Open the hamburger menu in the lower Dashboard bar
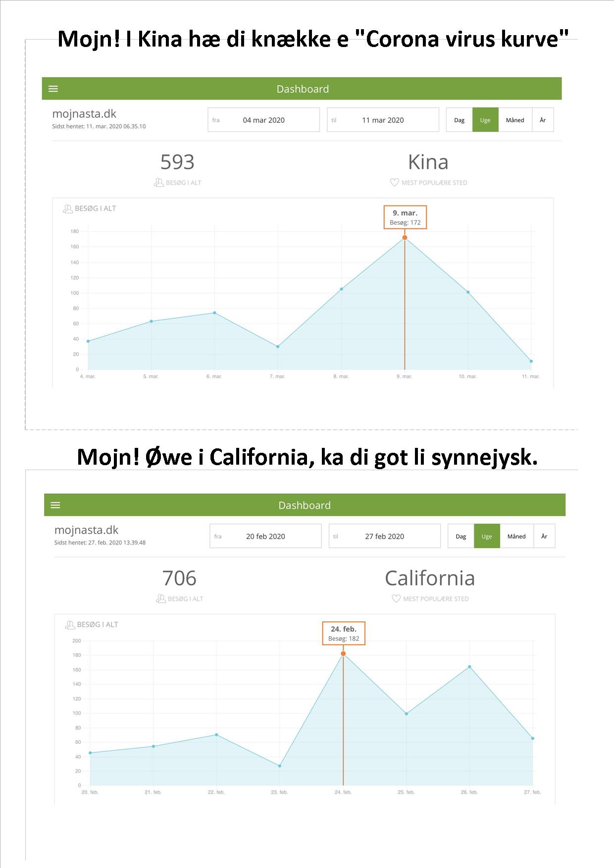The image size is (614, 868). (55, 505)
